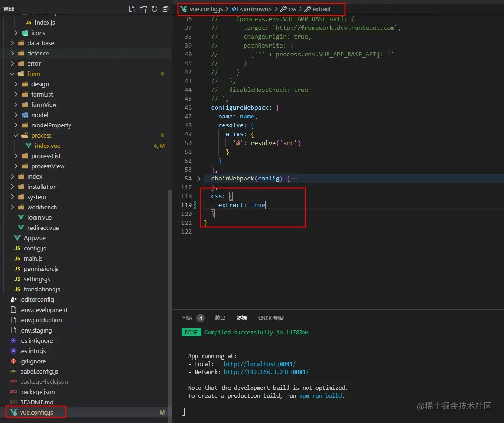This screenshot has height=423, width=504.
Task: Open .env.development file
Action: click(x=44, y=310)
